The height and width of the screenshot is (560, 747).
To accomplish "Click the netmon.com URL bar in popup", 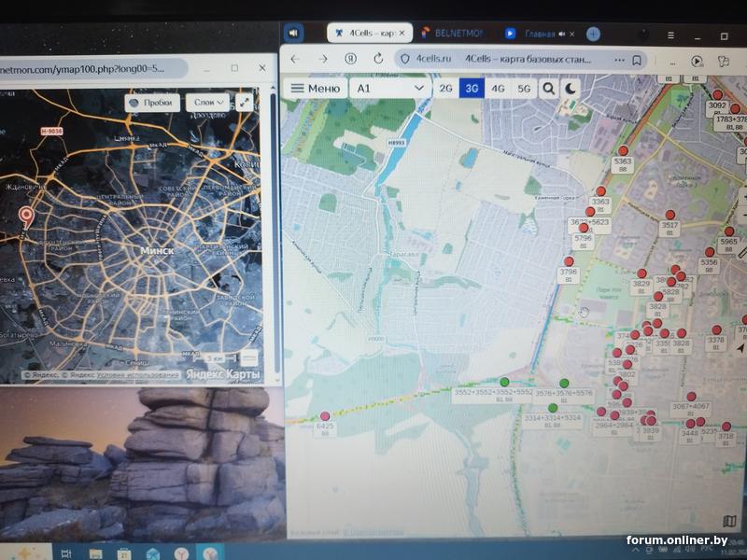I will tap(92, 68).
